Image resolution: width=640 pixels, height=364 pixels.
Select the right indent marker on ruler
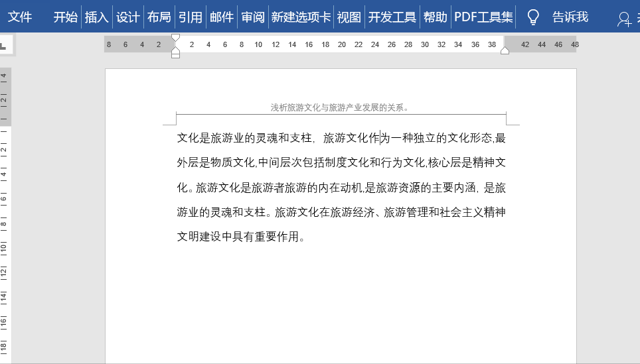[505, 50]
